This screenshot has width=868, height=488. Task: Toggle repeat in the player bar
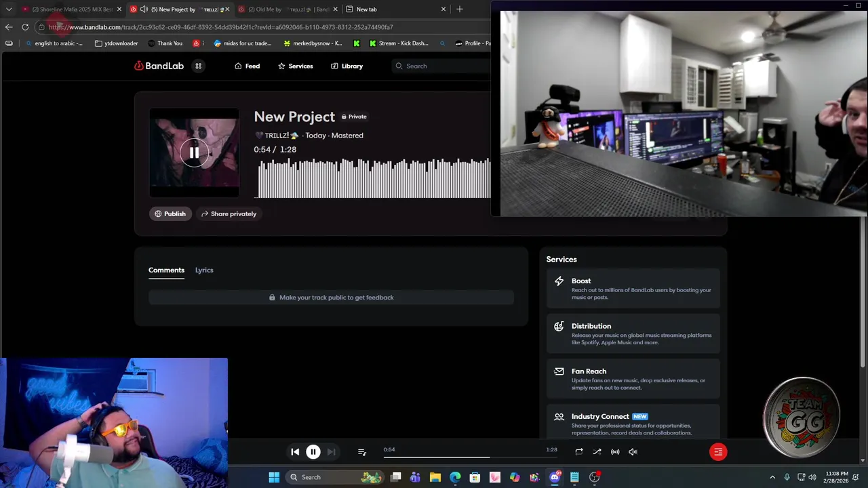pyautogui.click(x=578, y=451)
